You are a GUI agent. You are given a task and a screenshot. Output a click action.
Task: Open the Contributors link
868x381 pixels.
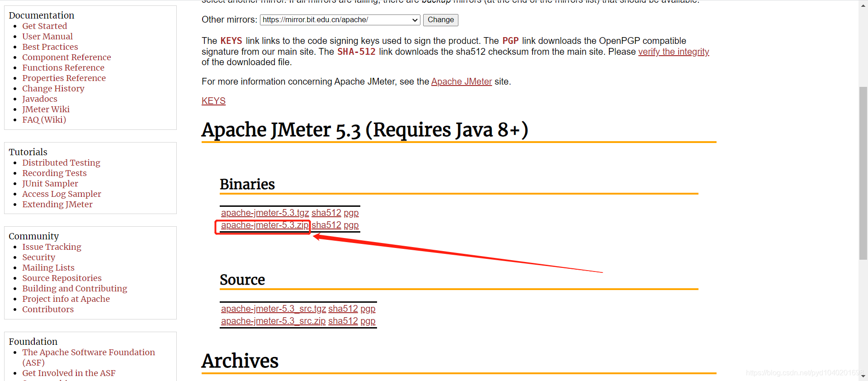click(x=48, y=310)
